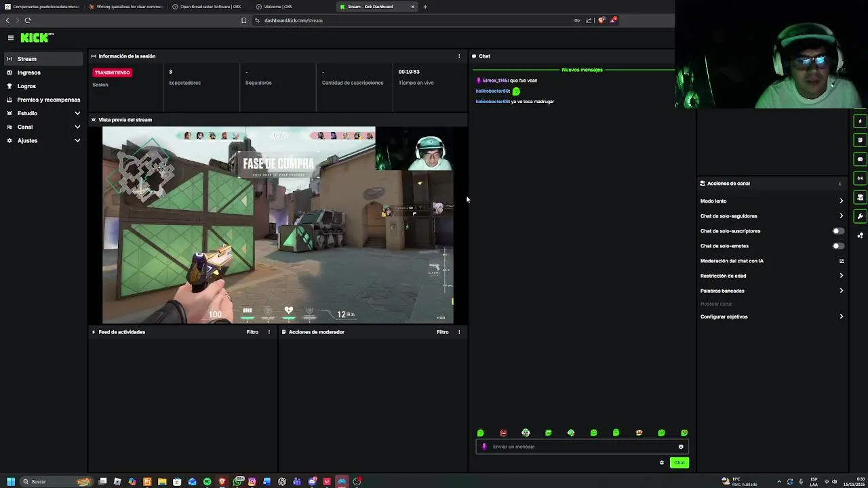The image size is (868, 488).
Task: Toggle Chat de solo-suscriptores switch
Action: click(x=838, y=231)
